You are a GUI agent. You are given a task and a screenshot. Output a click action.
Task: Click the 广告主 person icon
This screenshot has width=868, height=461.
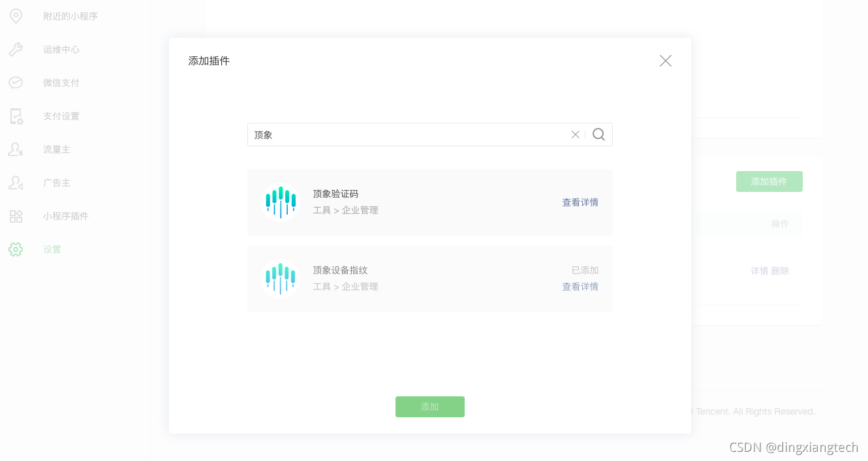[16, 183]
